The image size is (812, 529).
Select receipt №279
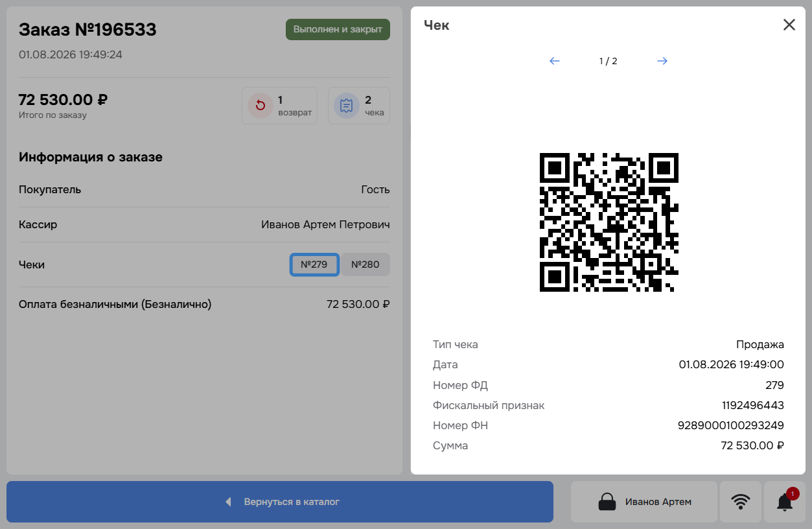[x=314, y=264]
